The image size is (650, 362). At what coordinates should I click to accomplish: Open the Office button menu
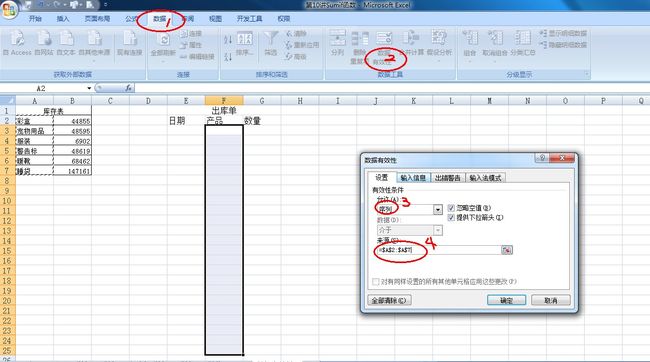pos(9,9)
